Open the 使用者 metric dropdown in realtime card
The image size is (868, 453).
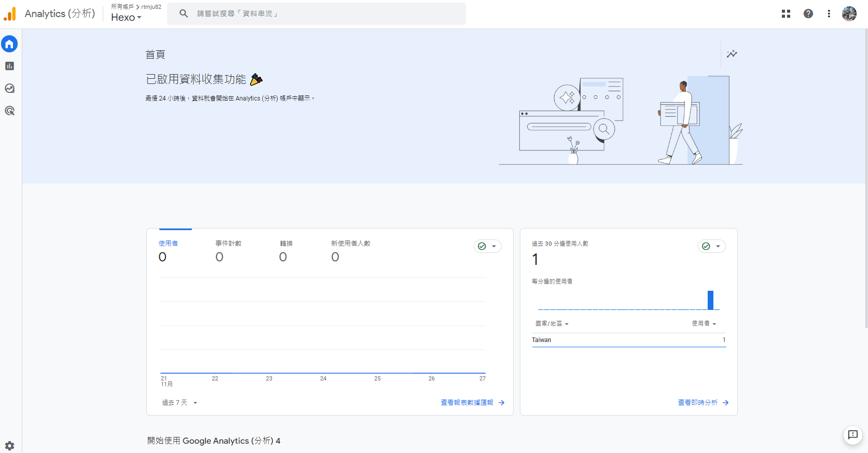tap(704, 323)
